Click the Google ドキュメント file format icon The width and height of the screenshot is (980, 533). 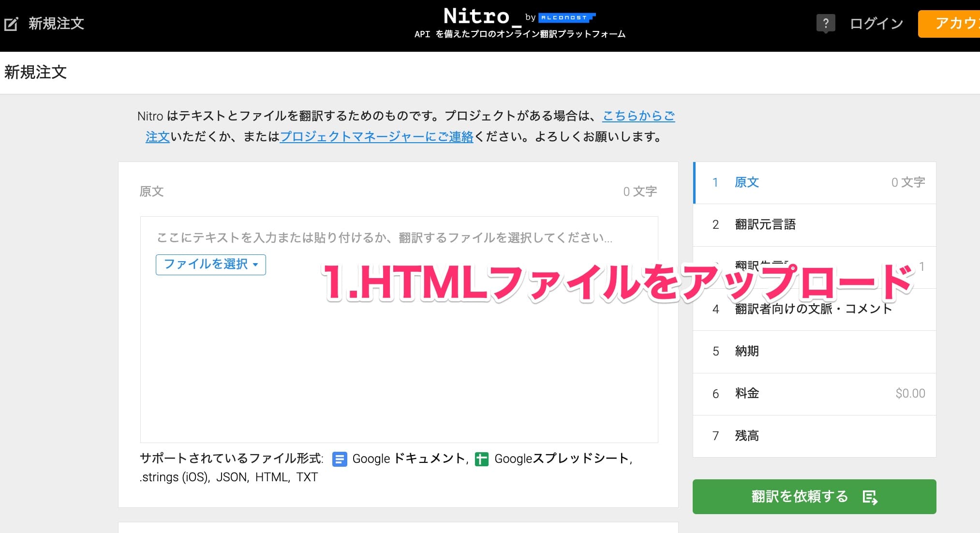[x=340, y=459]
